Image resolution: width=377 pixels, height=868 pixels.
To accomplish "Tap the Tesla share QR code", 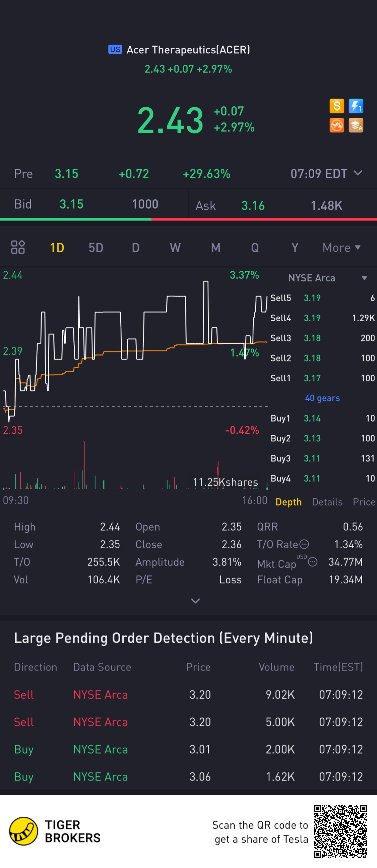I will tap(340, 831).
